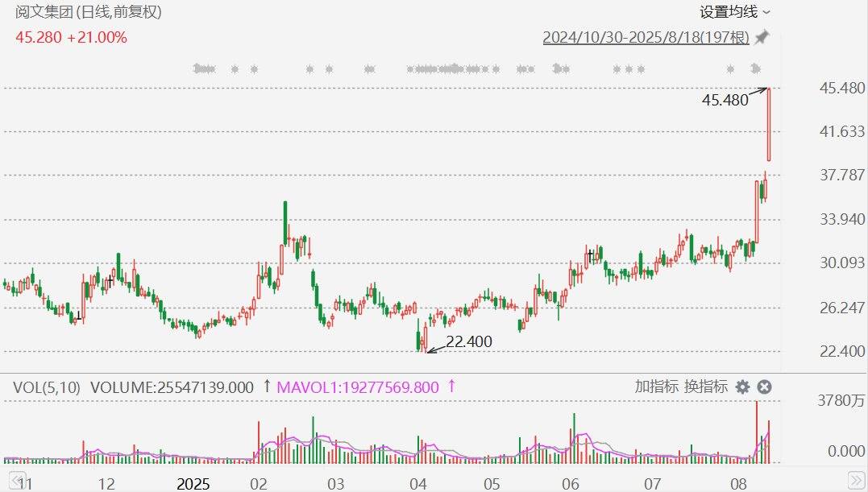Open volume indicator settings gear
Viewport: 868px width, 492px height.
[x=742, y=387]
